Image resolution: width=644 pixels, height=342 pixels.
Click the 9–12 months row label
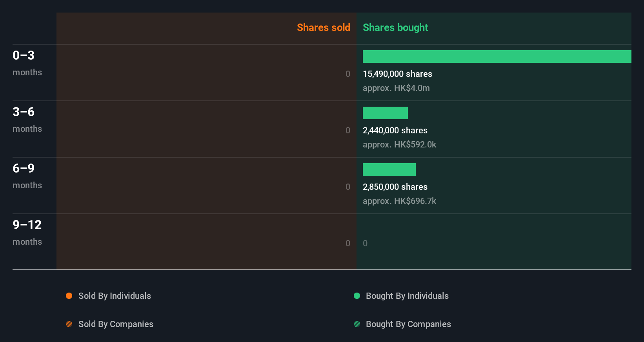tap(27, 232)
